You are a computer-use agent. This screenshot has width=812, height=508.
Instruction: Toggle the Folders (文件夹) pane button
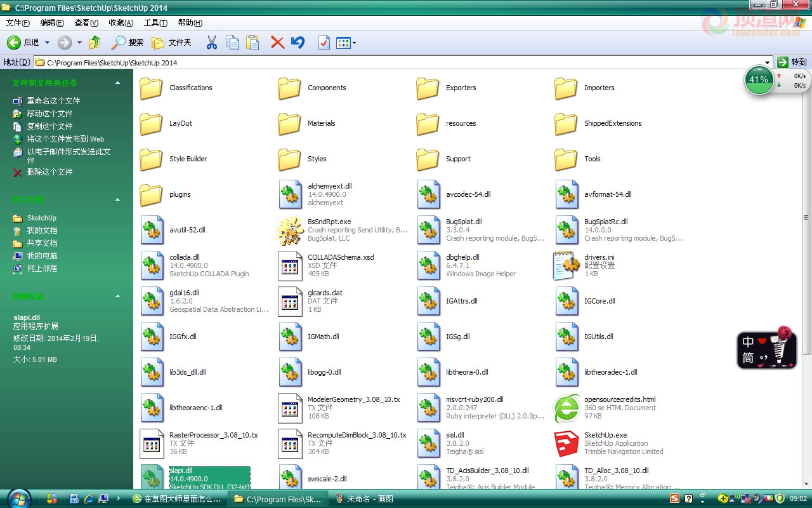coord(171,43)
